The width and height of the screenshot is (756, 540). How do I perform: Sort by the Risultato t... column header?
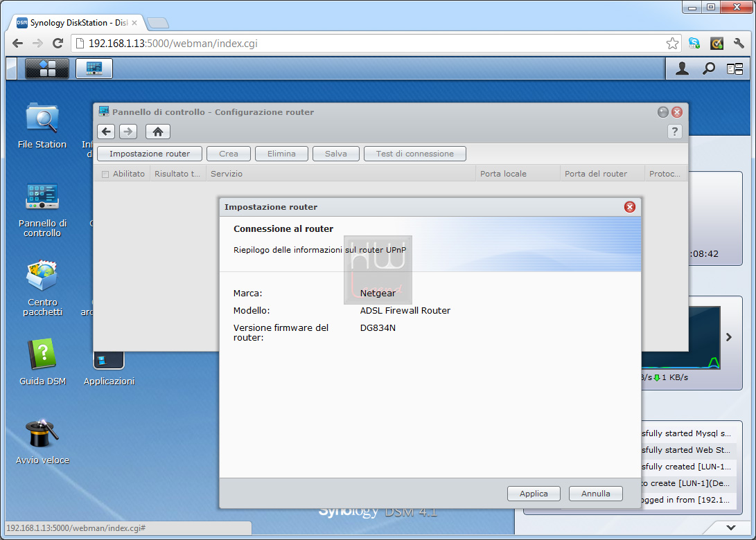(178, 174)
